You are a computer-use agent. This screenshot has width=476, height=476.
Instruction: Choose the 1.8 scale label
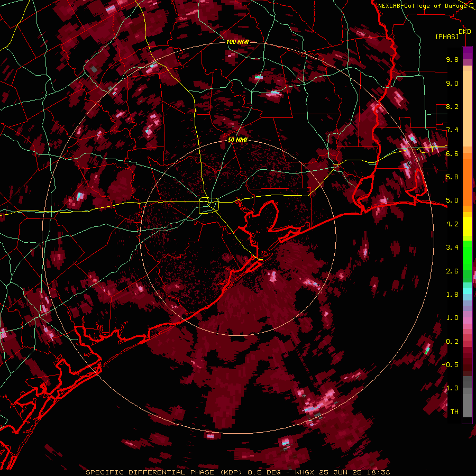pyautogui.click(x=452, y=295)
